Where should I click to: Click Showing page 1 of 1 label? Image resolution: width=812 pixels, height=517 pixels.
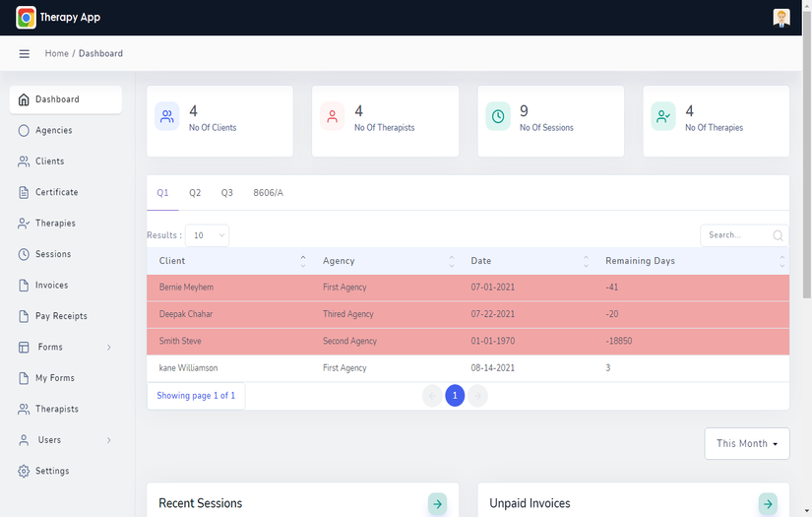(x=196, y=396)
